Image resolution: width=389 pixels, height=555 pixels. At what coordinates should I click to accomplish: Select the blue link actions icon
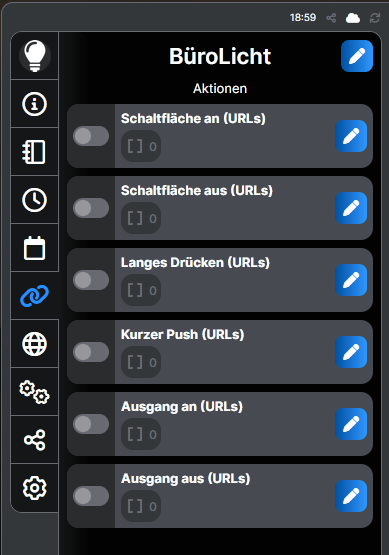pos(35,296)
